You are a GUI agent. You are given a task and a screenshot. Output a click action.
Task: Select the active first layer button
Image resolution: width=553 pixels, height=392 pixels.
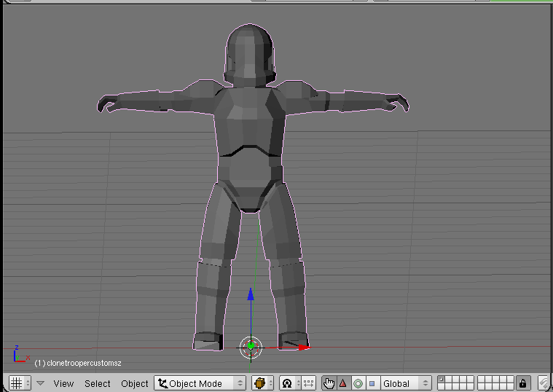[441, 380]
